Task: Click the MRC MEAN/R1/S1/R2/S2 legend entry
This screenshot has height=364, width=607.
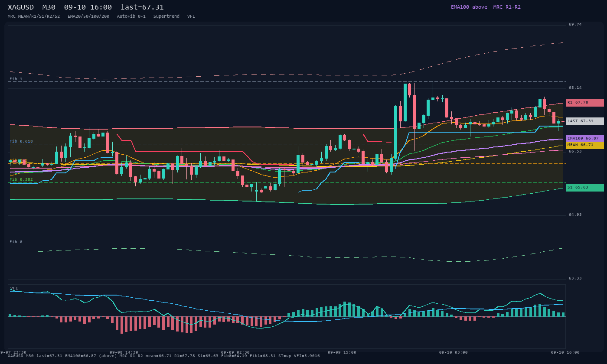Action: [34, 16]
